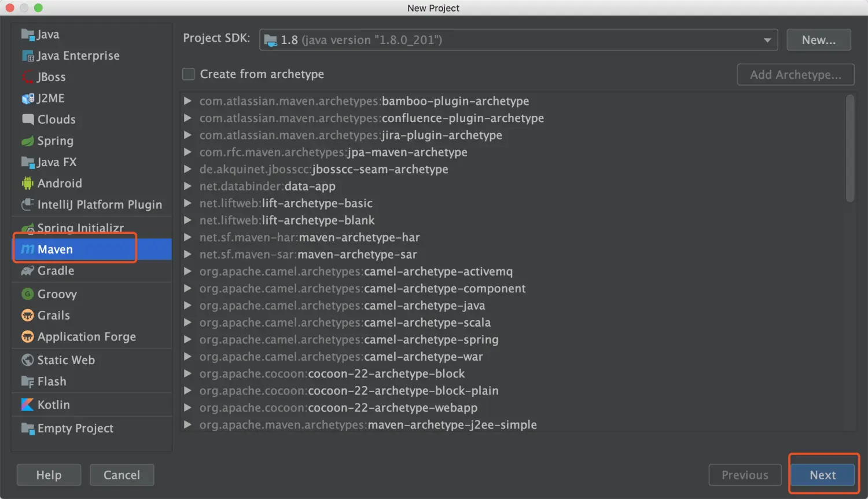Screen dimensions: 868x499
Task: Click the Clouds speech bubble icon
Action: (x=28, y=119)
